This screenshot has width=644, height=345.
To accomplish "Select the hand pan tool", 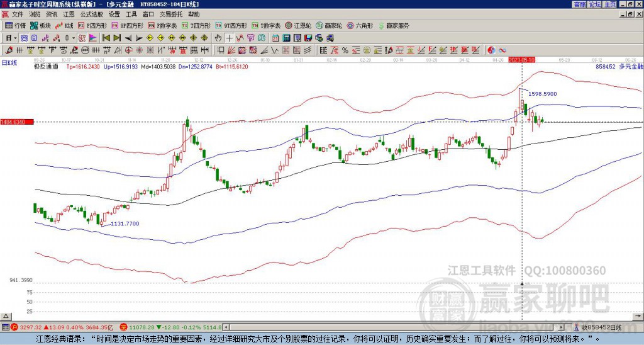I will click(218, 38).
